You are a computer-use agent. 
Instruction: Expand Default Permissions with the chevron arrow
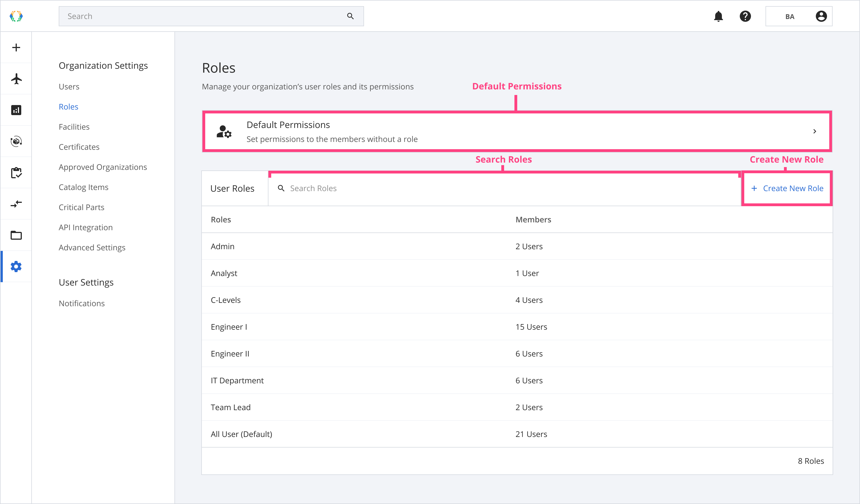815,131
